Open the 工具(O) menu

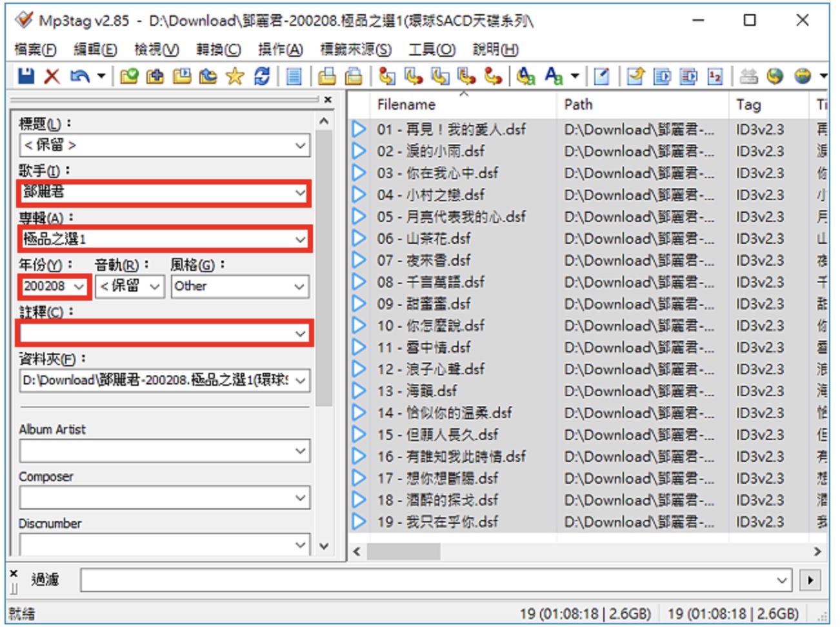point(432,49)
